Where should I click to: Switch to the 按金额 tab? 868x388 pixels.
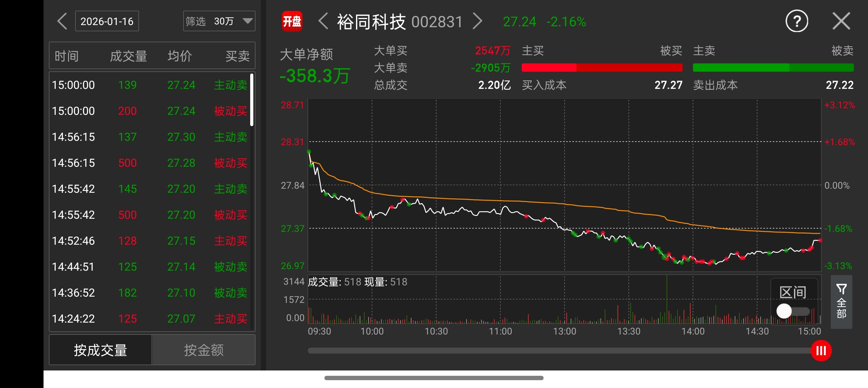(x=204, y=350)
